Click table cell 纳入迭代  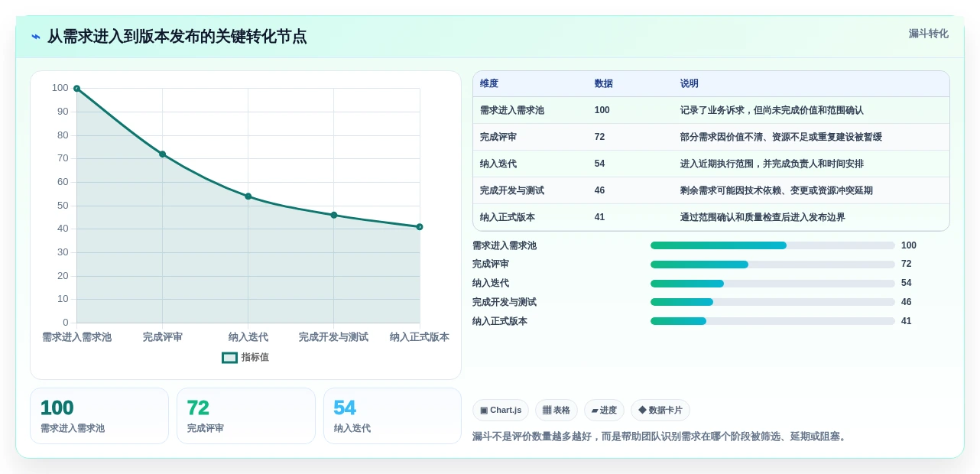(498, 164)
